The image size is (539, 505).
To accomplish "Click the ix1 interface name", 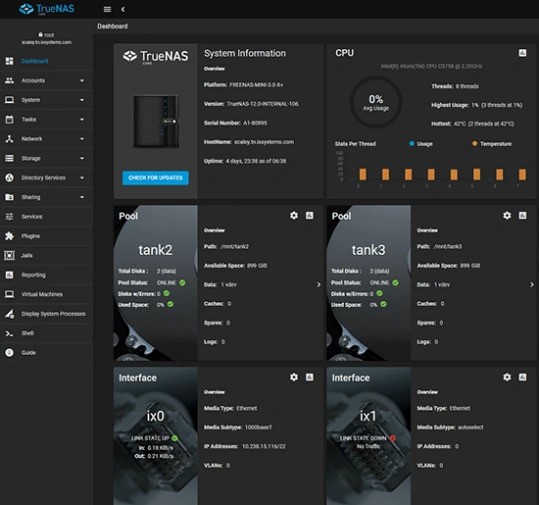I will click(x=368, y=416).
